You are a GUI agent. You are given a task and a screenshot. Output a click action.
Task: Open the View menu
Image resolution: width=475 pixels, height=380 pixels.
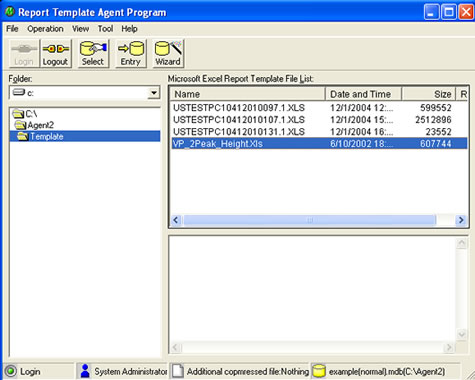81,29
